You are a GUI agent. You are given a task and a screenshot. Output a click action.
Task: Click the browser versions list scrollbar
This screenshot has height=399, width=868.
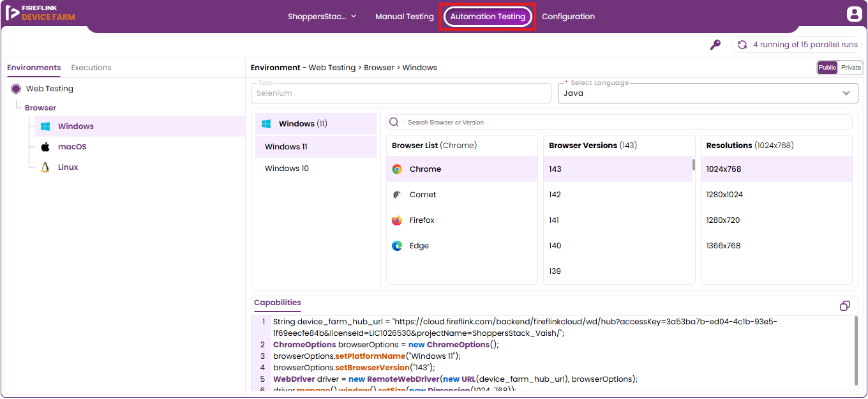(694, 165)
